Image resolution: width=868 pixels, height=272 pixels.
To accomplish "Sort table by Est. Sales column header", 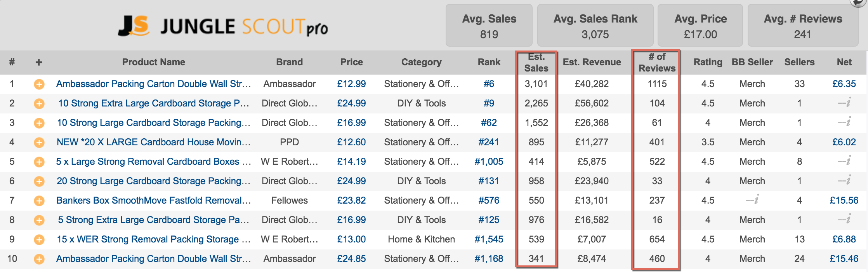I will [536, 63].
